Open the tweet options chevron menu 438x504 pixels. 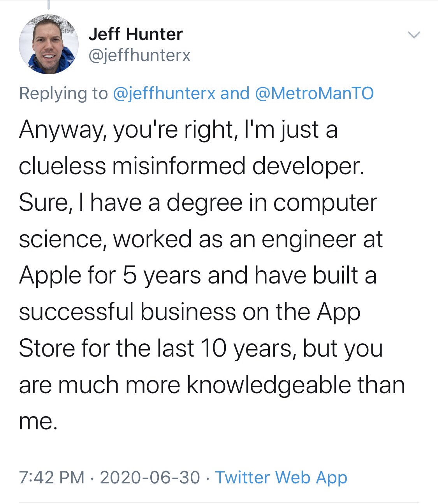click(414, 35)
